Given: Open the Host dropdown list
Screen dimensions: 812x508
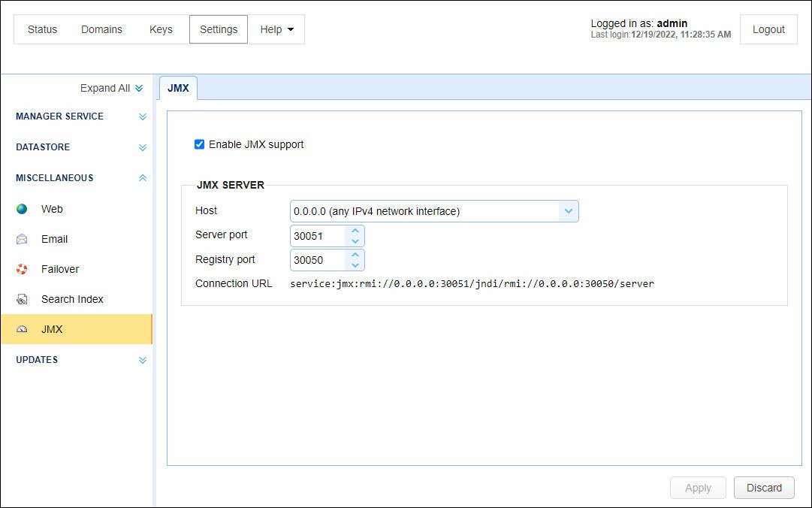Looking at the screenshot, I should 569,211.
